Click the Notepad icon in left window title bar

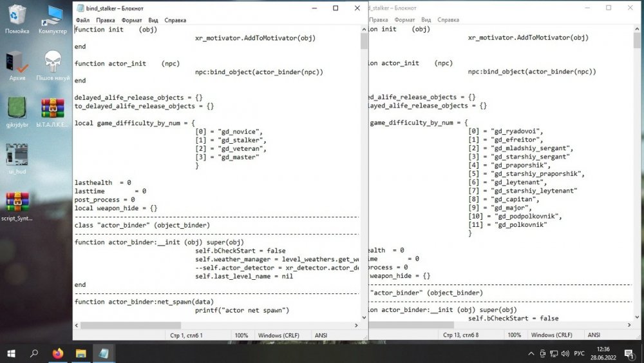coord(80,8)
